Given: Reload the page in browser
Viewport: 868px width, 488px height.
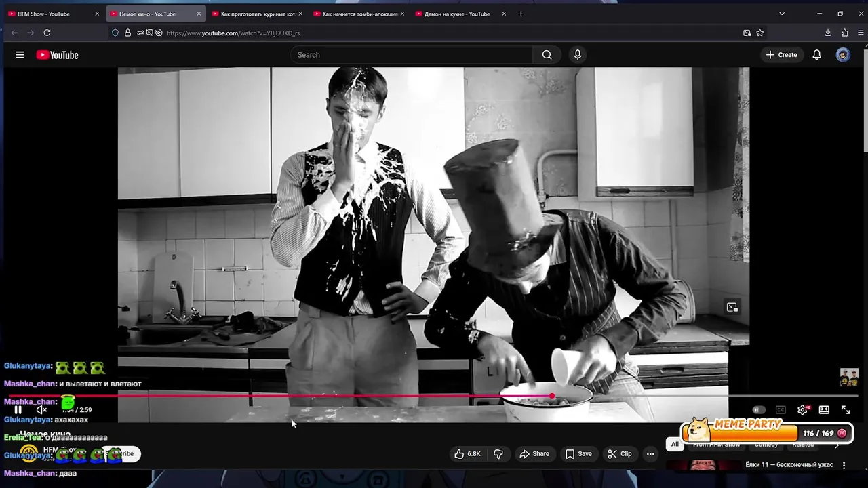Looking at the screenshot, I should click(47, 33).
